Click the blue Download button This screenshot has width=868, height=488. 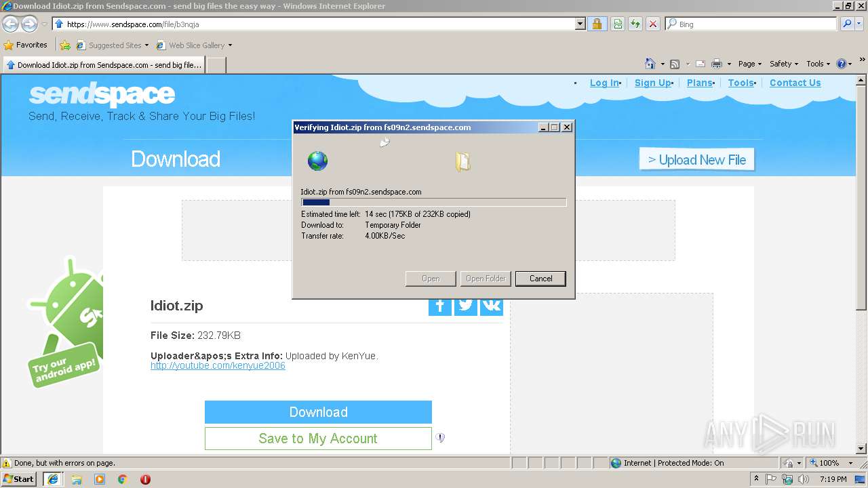click(x=318, y=412)
